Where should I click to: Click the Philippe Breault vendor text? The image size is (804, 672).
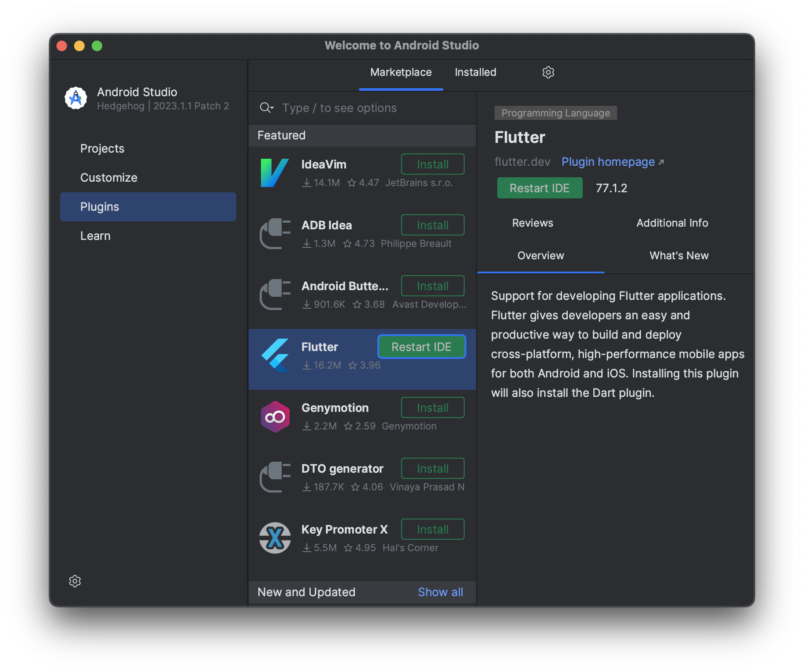click(416, 243)
